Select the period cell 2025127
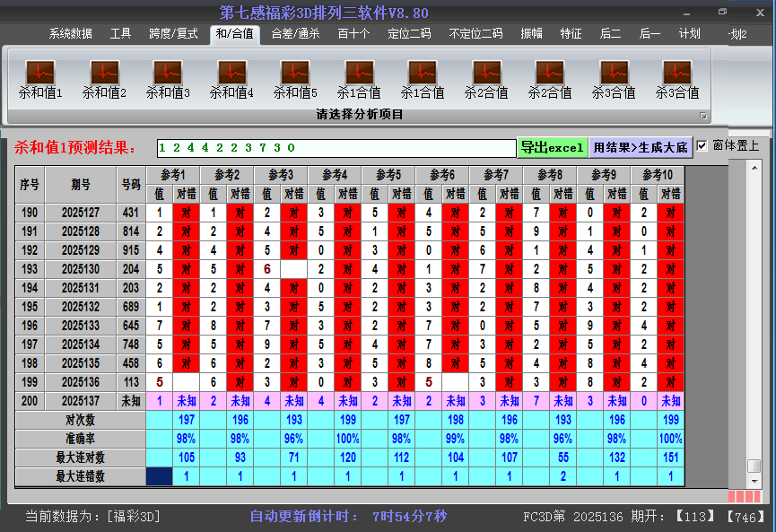 (x=81, y=213)
